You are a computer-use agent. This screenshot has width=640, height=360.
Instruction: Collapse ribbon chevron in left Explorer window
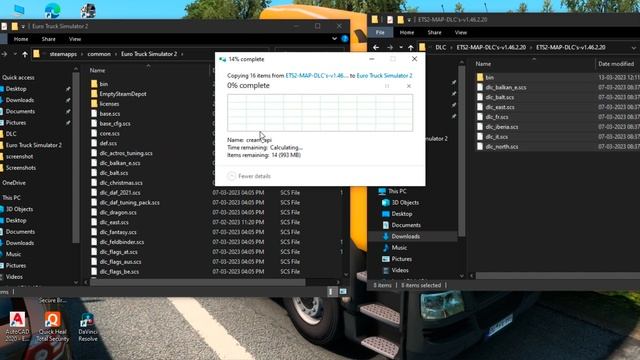(334, 39)
